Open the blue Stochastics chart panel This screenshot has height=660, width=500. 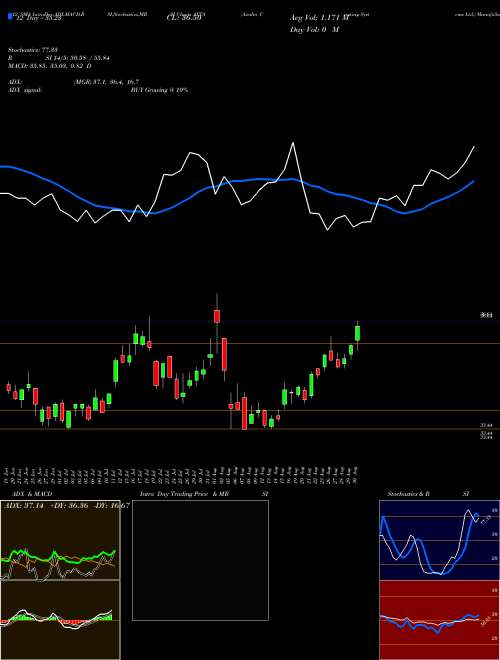tap(439, 540)
